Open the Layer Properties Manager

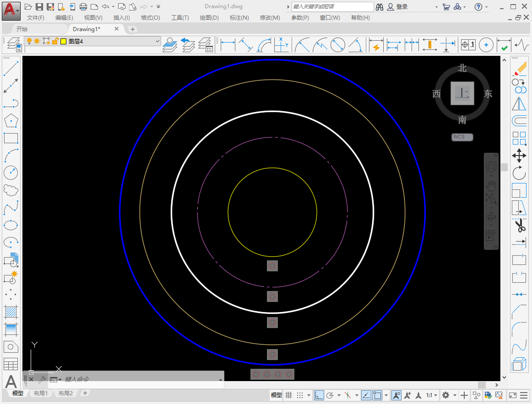pyautogui.click(x=14, y=45)
